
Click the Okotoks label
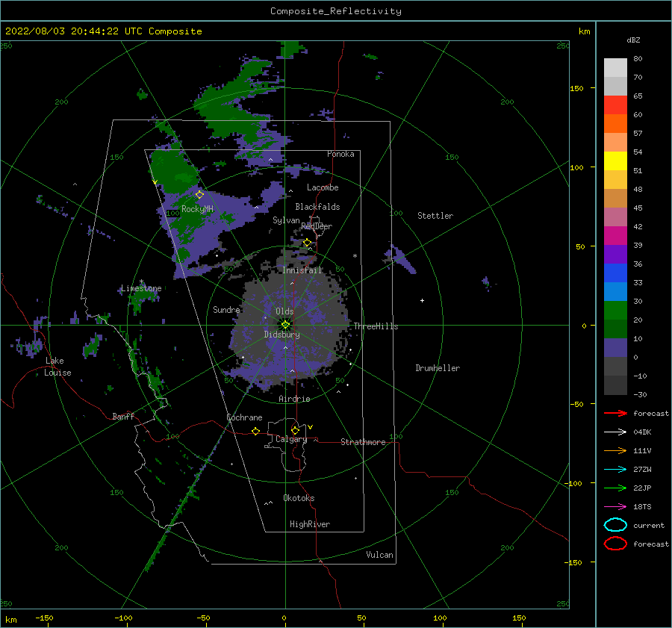(x=299, y=498)
